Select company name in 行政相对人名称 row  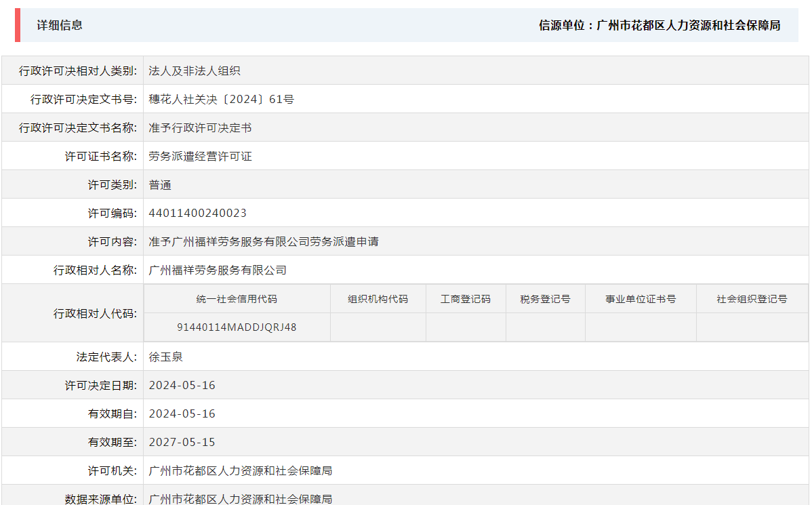click(218, 270)
